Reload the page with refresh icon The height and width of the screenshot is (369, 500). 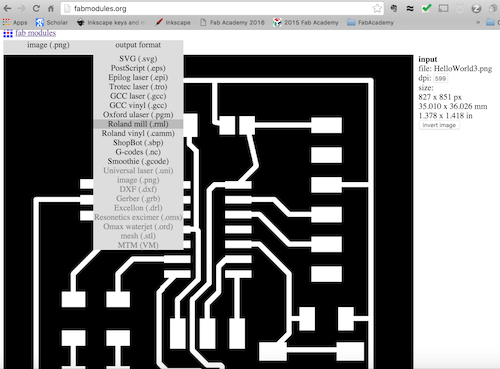[x=36, y=8]
